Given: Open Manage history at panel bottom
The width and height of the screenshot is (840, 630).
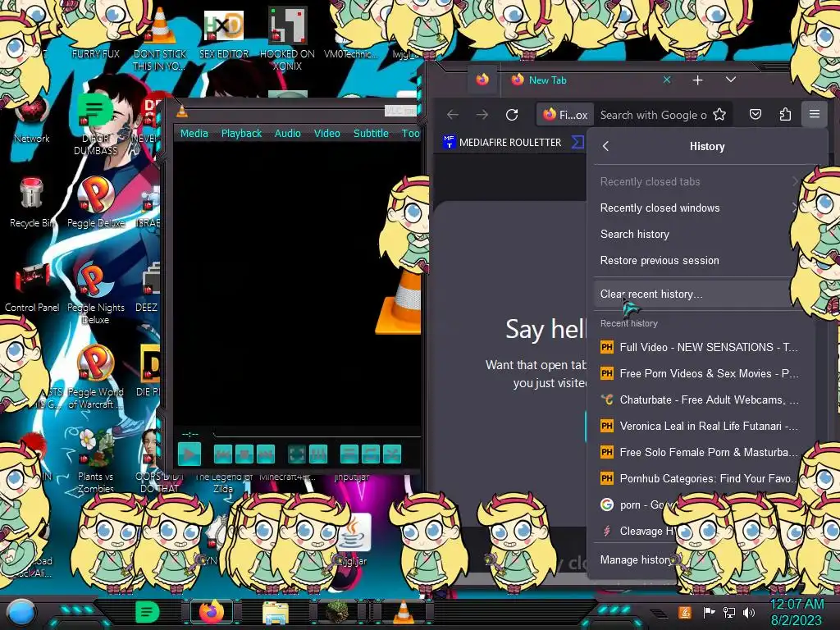Looking at the screenshot, I should 635,559.
